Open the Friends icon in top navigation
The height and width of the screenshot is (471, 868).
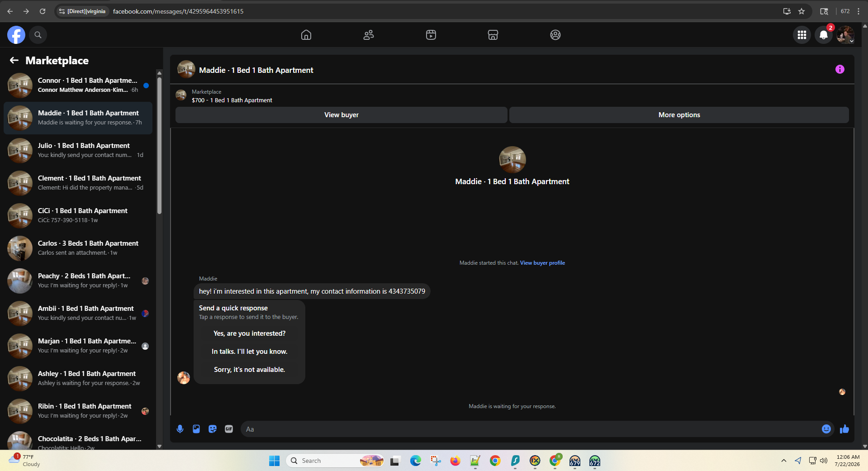(x=369, y=35)
